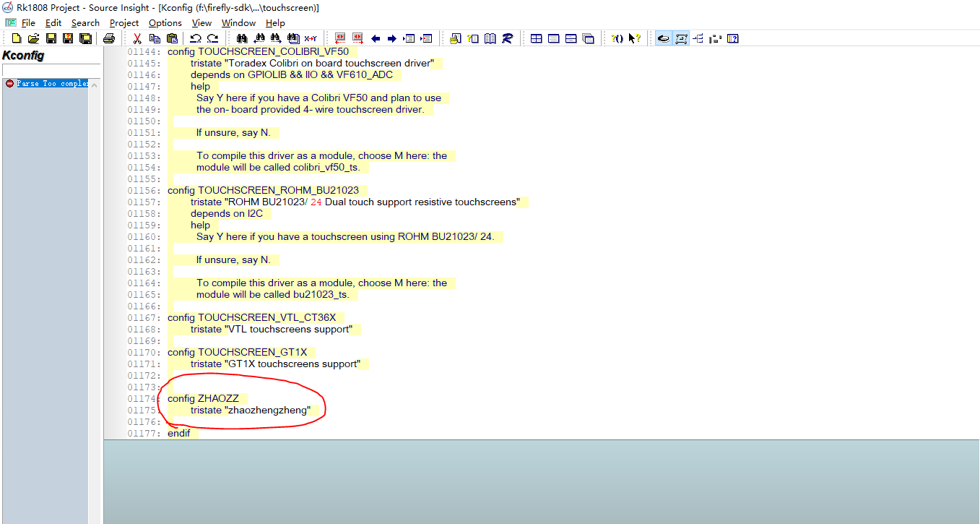Click the red left-arrow search results icon

tap(340, 38)
